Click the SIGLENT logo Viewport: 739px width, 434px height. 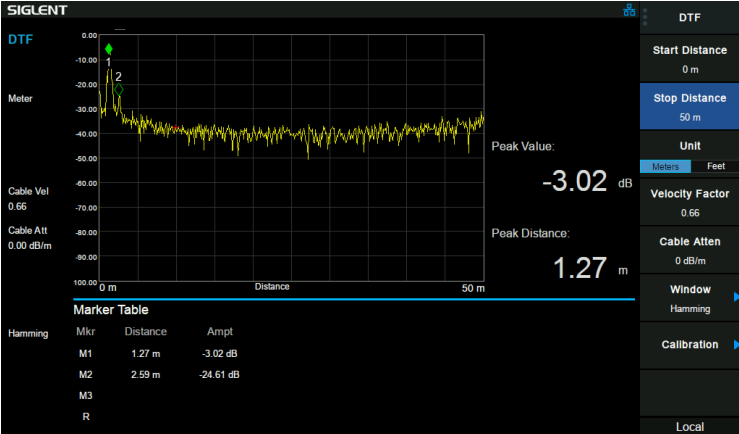click(x=38, y=10)
